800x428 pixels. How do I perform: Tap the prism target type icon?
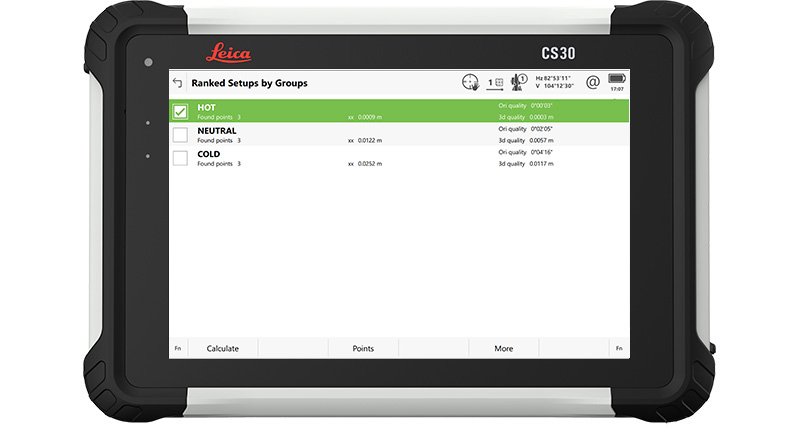[495, 83]
